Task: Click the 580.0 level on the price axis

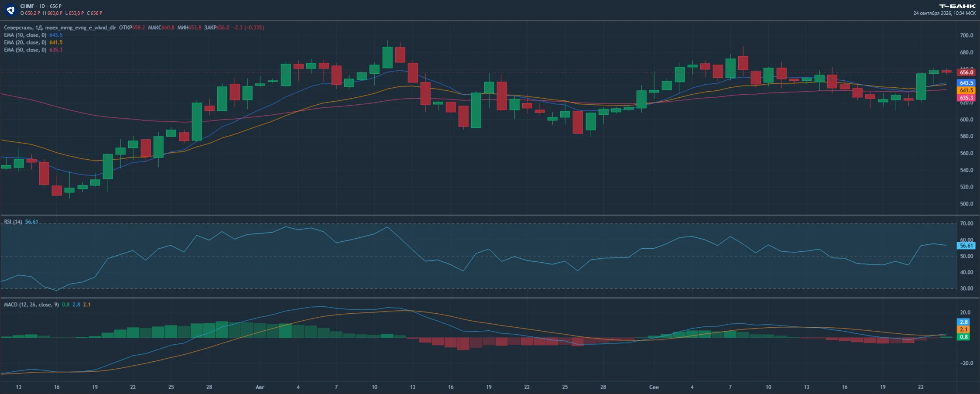Action: (x=966, y=136)
